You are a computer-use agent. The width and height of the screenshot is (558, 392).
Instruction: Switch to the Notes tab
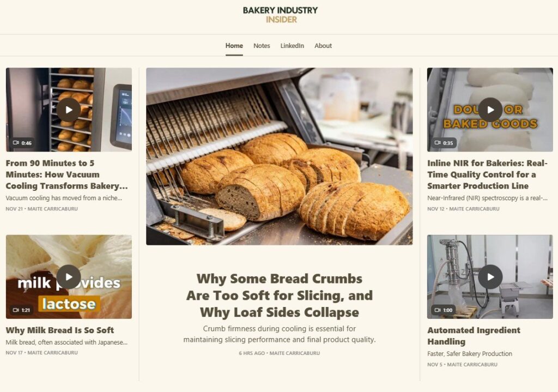coord(262,46)
